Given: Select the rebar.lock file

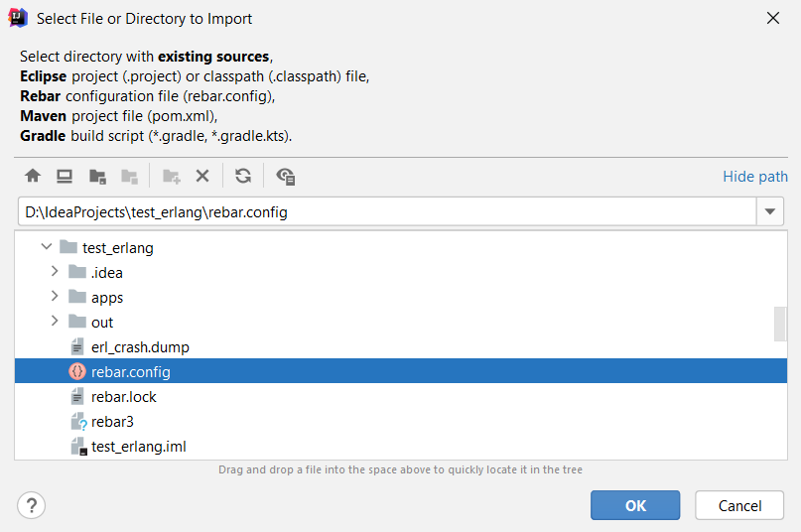Looking at the screenshot, I should tap(124, 397).
